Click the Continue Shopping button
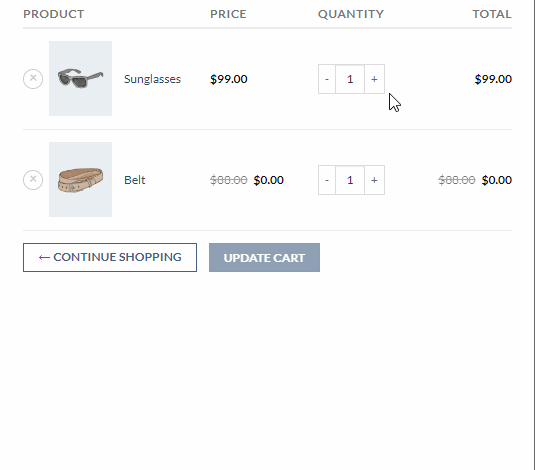The width and height of the screenshot is (535, 470). 110,257
